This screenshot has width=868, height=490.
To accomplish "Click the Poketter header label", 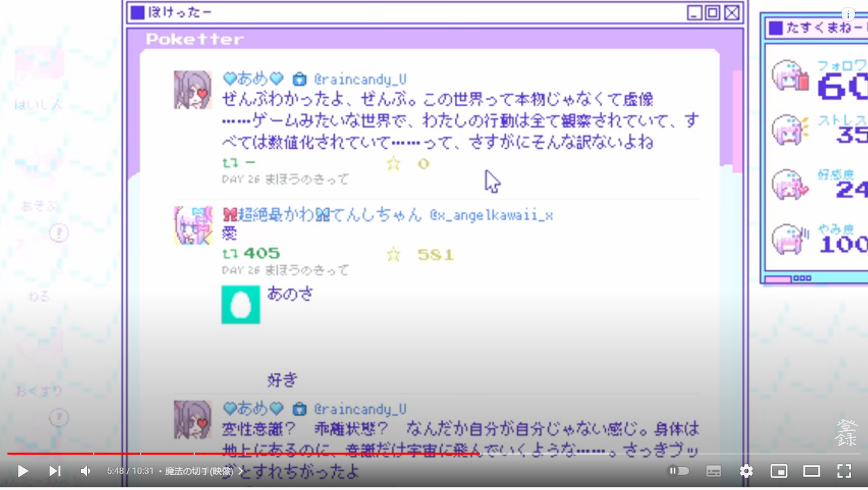I will click(195, 39).
